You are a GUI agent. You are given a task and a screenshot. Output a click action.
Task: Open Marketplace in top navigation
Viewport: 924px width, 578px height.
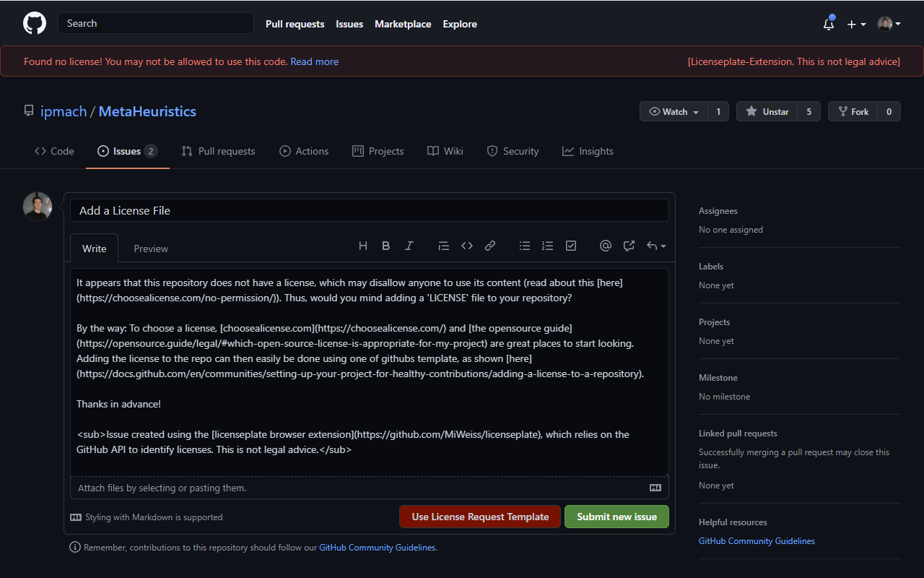[403, 24]
